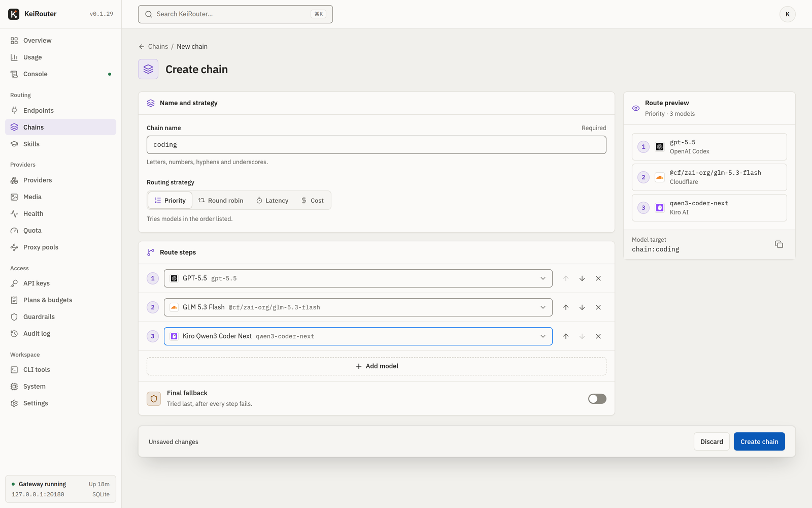The width and height of the screenshot is (812, 508).
Task: Enable the Final fallback switch
Action: (x=597, y=399)
